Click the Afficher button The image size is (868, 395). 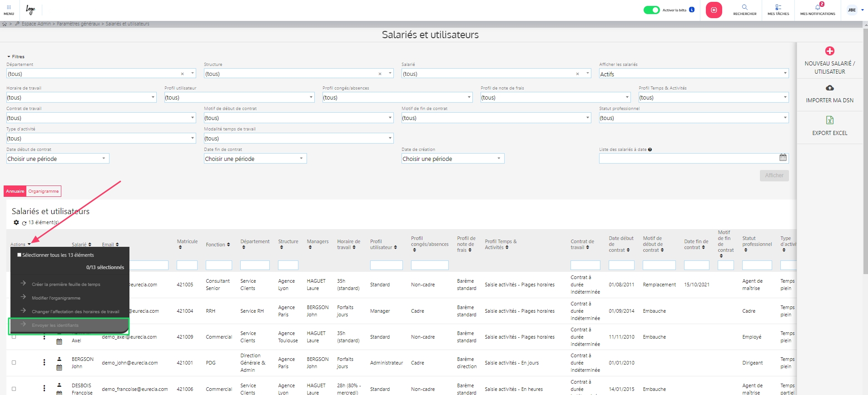click(x=774, y=175)
